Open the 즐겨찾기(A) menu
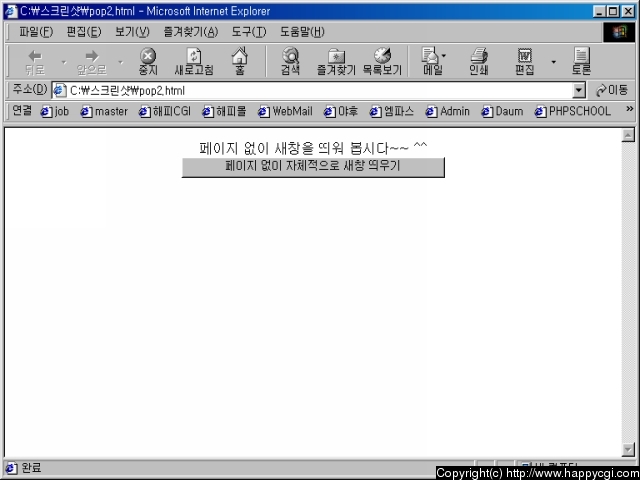Viewport: 640px width, 480px height. pyautogui.click(x=191, y=32)
